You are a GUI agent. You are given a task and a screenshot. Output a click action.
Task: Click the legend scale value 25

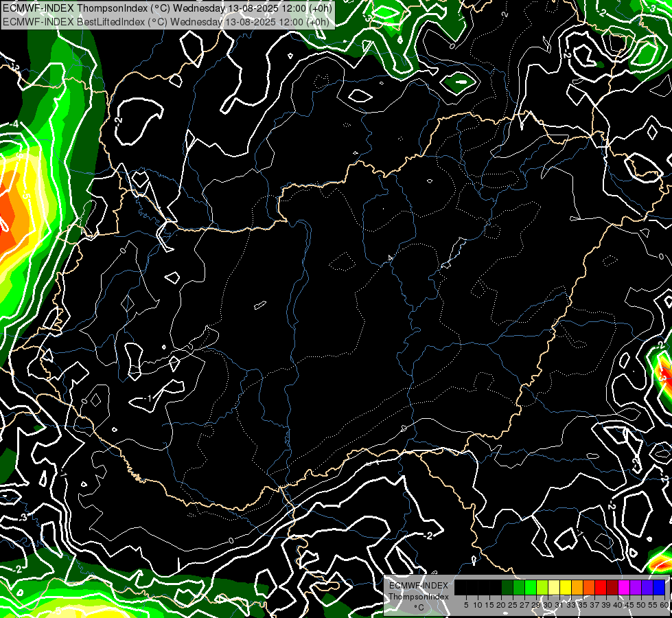click(x=513, y=605)
